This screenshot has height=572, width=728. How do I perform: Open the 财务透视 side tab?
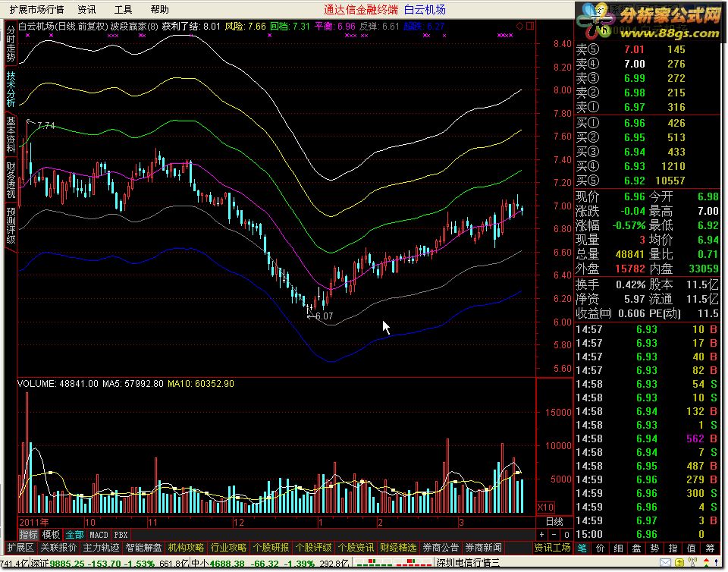point(11,180)
